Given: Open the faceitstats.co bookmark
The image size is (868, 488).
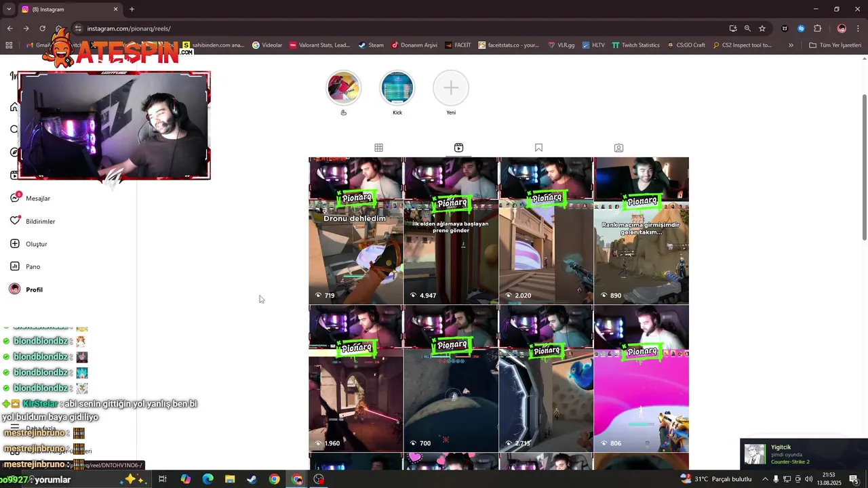Looking at the screenshot, I should point(509,45).
